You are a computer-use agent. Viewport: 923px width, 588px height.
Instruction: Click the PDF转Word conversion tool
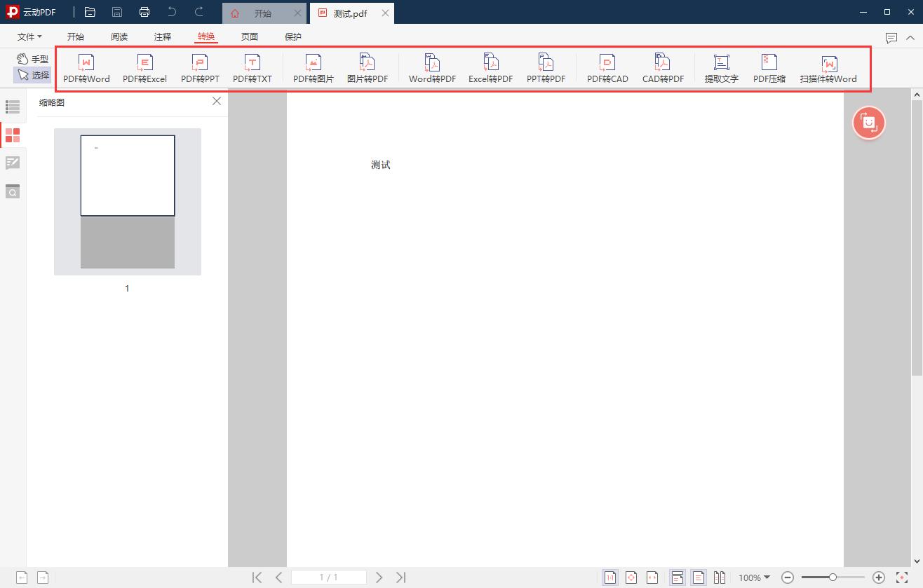86,69
